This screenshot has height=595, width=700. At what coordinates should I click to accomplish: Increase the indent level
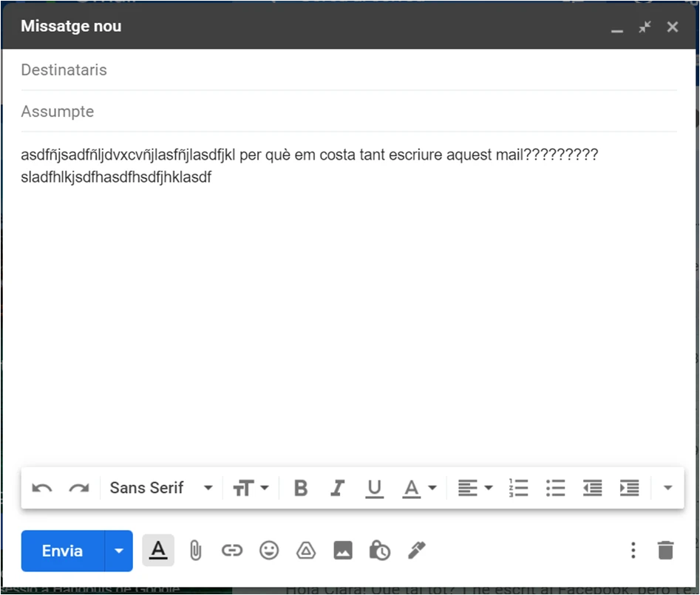tap(630, 488)
